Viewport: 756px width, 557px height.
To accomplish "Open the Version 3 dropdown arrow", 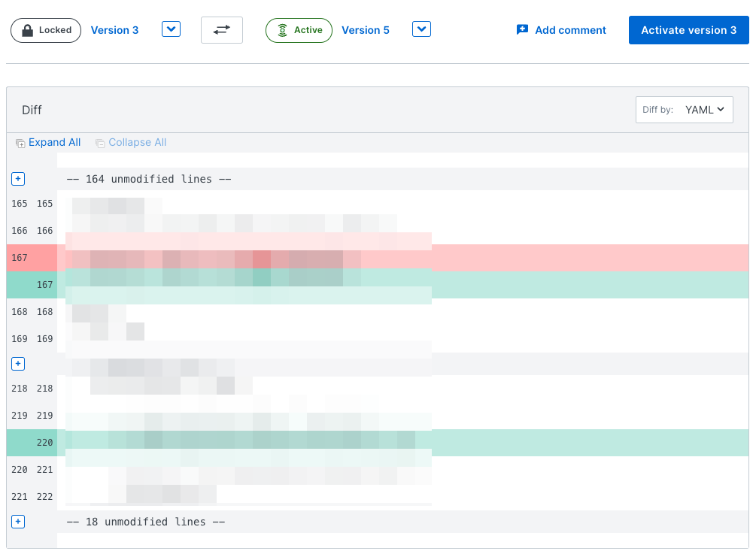I will 172,29.
